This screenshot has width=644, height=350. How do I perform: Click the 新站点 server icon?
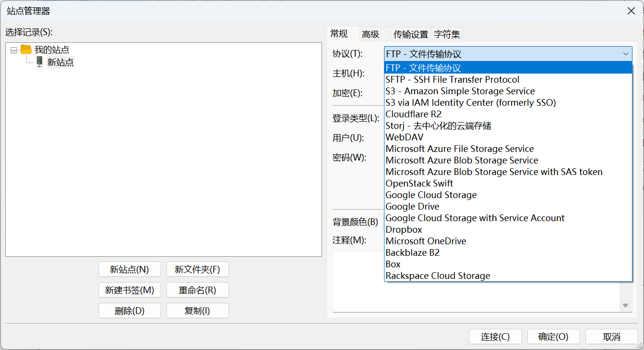pyautogui.click(x=39, y=62)
